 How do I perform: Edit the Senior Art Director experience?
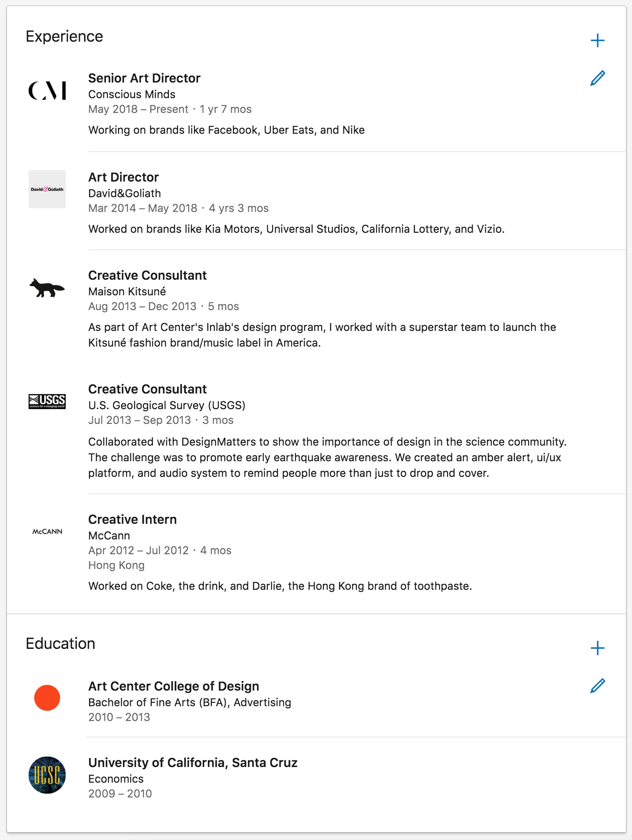(x=597, y=78)
